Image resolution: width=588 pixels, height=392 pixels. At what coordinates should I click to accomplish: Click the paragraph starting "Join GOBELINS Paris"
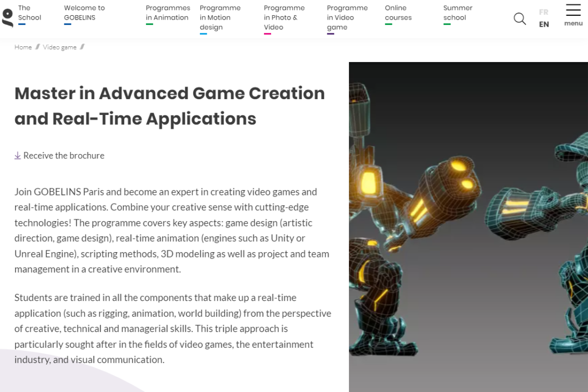click(172, 230)
